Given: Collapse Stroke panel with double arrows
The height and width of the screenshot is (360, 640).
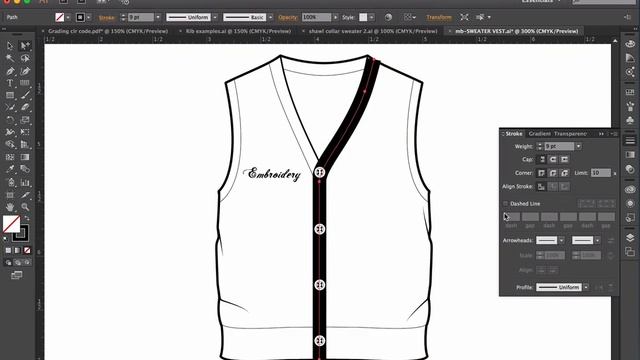Looking at the screenshot, I should [601, 134].
